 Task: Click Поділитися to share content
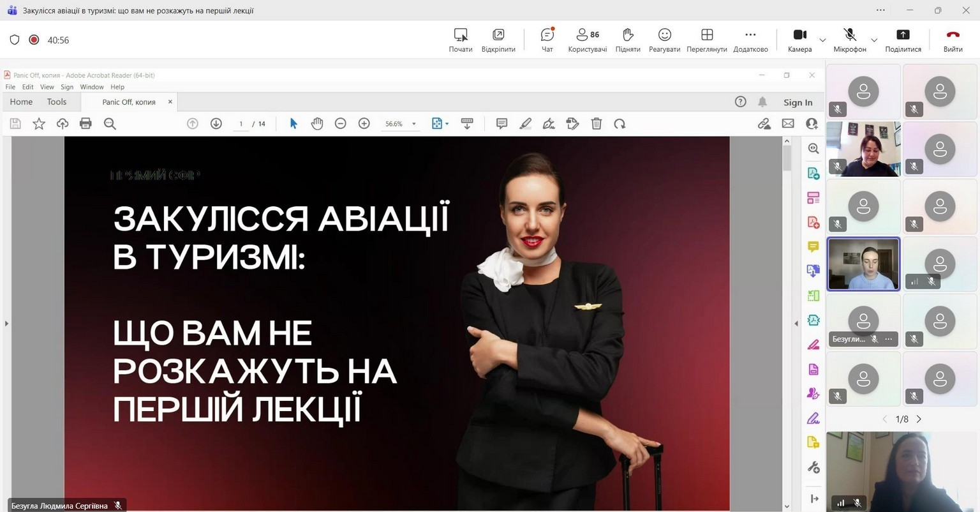[x=903, y=40]
